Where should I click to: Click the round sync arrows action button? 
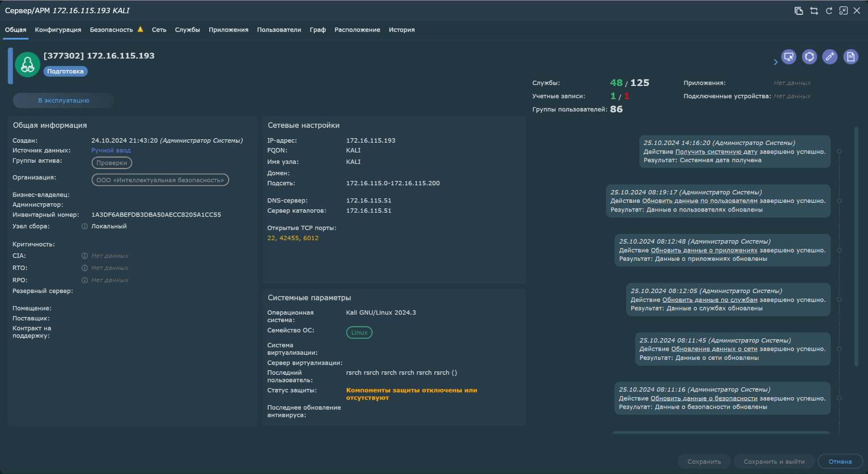pos(810,57)
